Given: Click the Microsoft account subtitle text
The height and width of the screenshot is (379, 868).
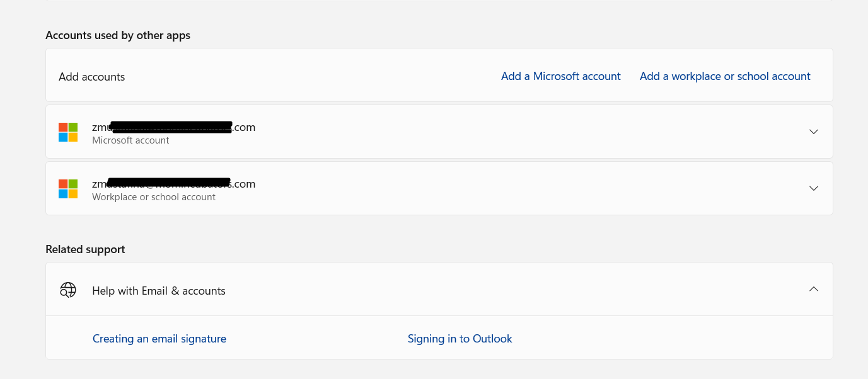Looking at the screenshot, I should [x=130, y=140].
